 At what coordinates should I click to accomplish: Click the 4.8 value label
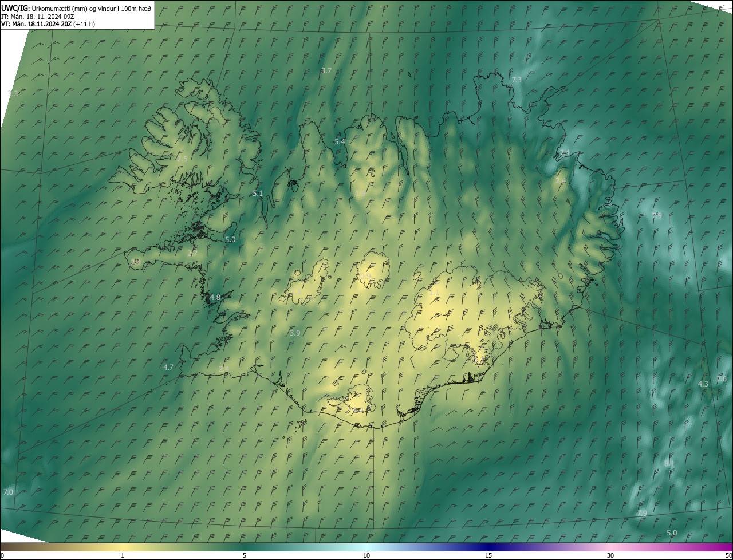[215, 297]
